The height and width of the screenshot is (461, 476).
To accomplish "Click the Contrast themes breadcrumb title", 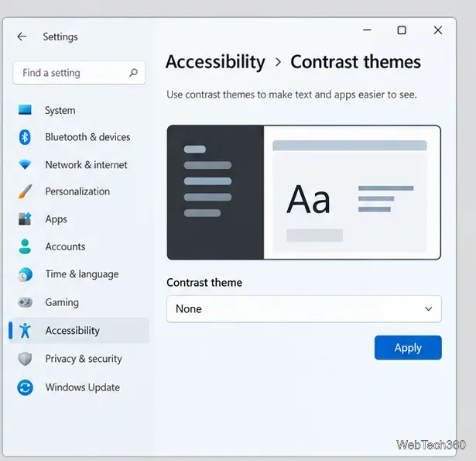I will pos(355,62).
